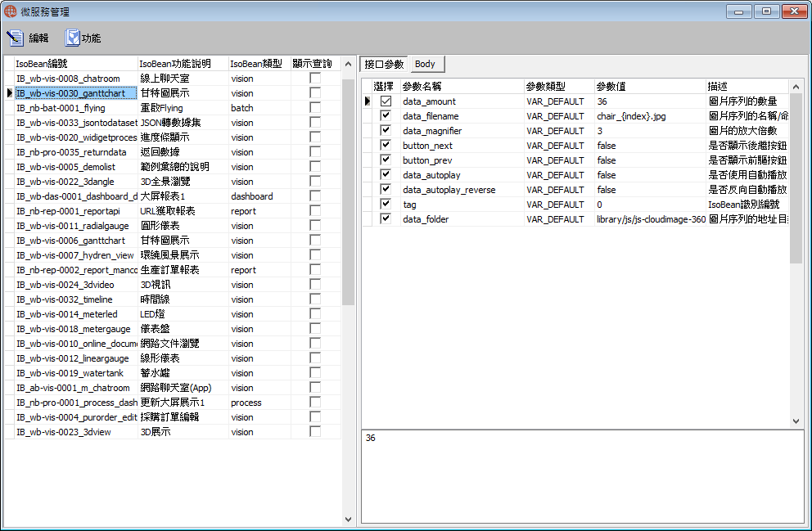Select row IB_nb-rep-0001_reportapi
The height and width of the screenshot is (531, 812).
[173, 211]
